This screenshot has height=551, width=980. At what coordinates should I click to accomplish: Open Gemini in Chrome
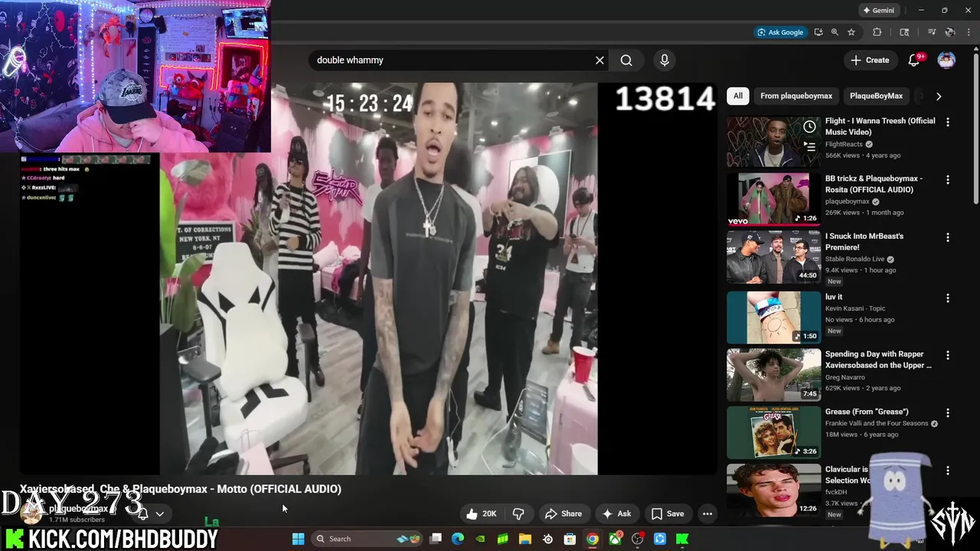pyautogui.click(x=878, y=10)
